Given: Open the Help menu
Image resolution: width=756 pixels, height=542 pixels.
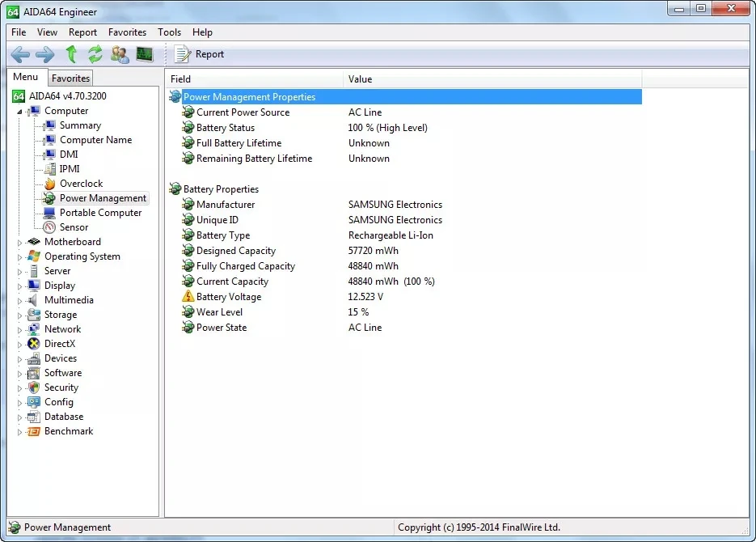Looking at the screenshot, I should [202, 32].
